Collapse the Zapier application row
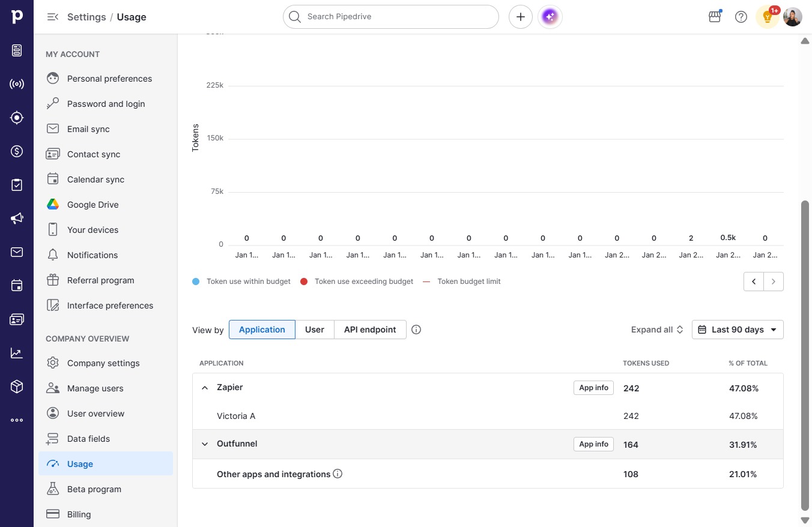The image size is (812, 527). [x=205, y=388]
